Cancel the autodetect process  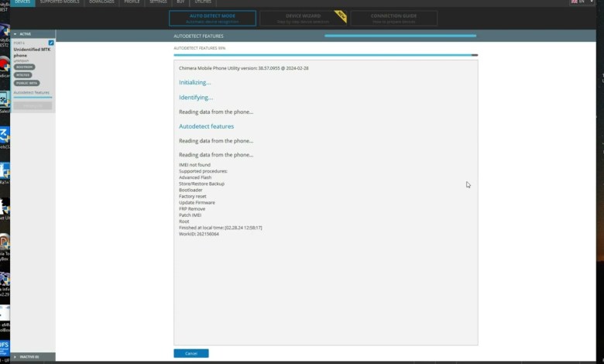[x=190, y=353]
